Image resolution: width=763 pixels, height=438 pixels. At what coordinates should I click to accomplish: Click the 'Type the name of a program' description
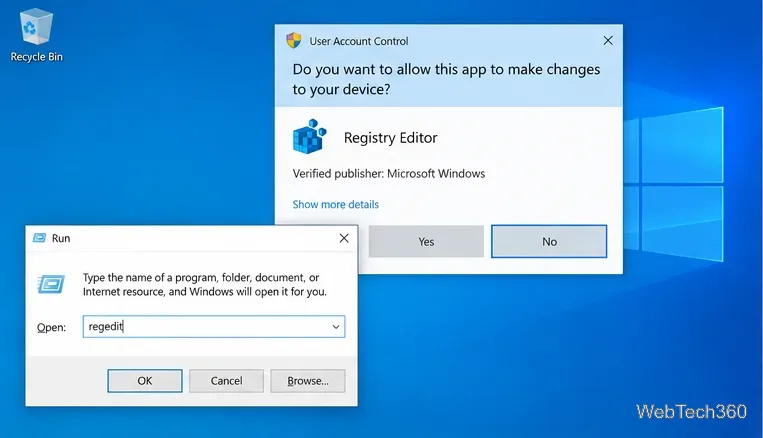coord(204,285)
